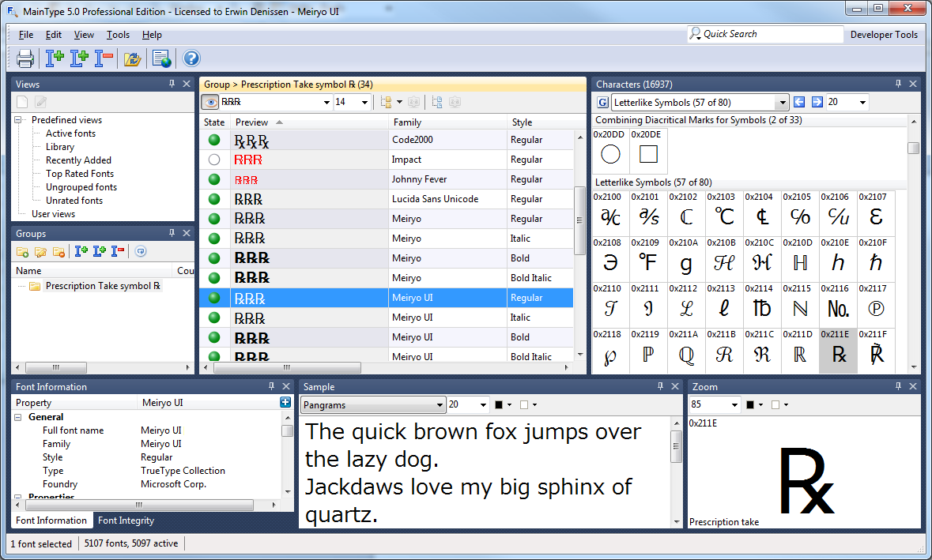
Task: Click the web page globe icon in the toolbar
Action: 161,58
